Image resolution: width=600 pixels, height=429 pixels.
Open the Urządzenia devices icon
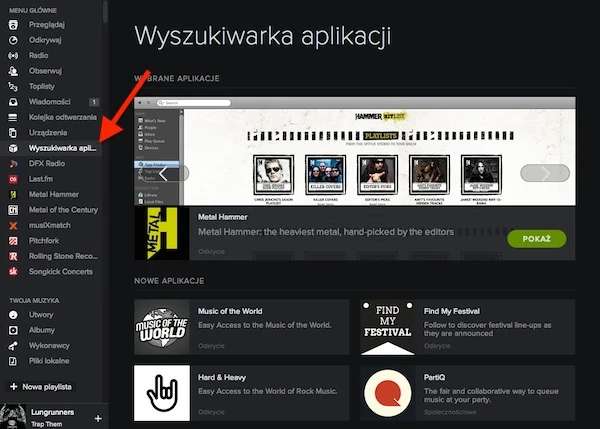click(13, 133)
